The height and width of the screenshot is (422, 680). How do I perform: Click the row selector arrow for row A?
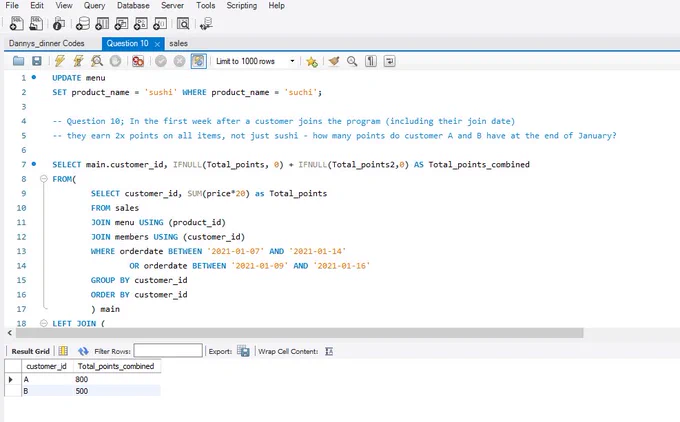[11, 379]
